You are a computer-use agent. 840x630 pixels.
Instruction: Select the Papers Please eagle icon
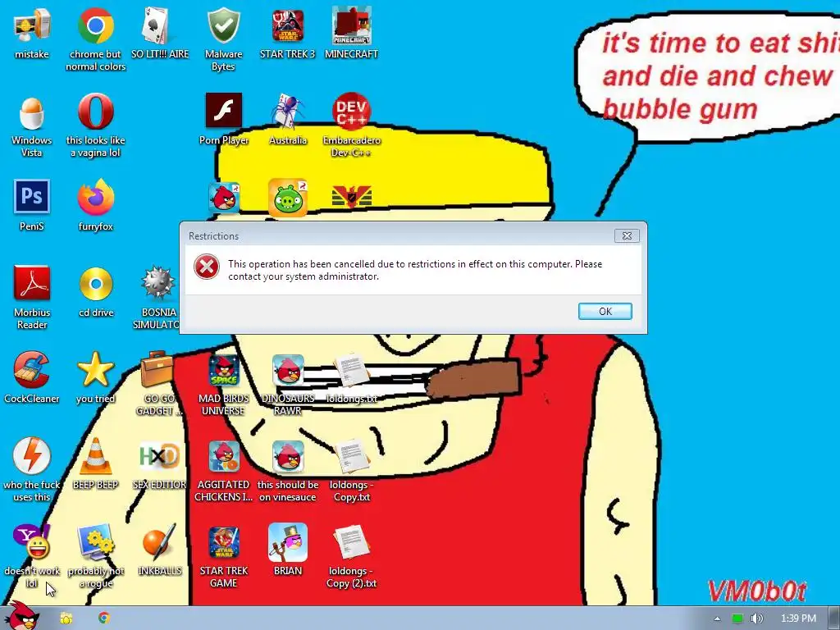351,197
